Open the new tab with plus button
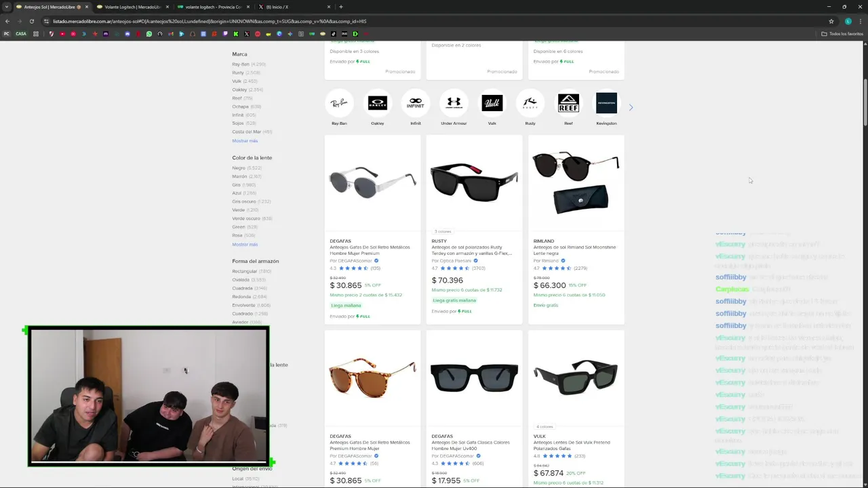The width and height of the screenshot is (868, 488). coord(340,7)
